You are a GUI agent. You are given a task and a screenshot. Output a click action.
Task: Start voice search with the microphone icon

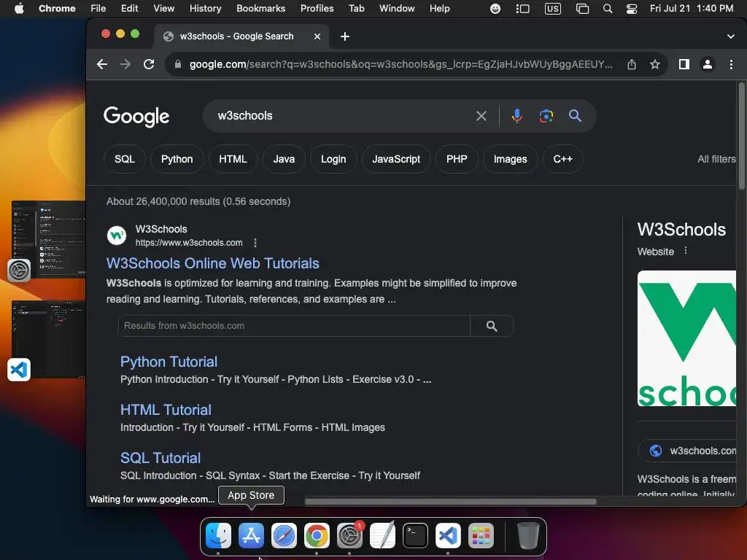tap(517, 116)
